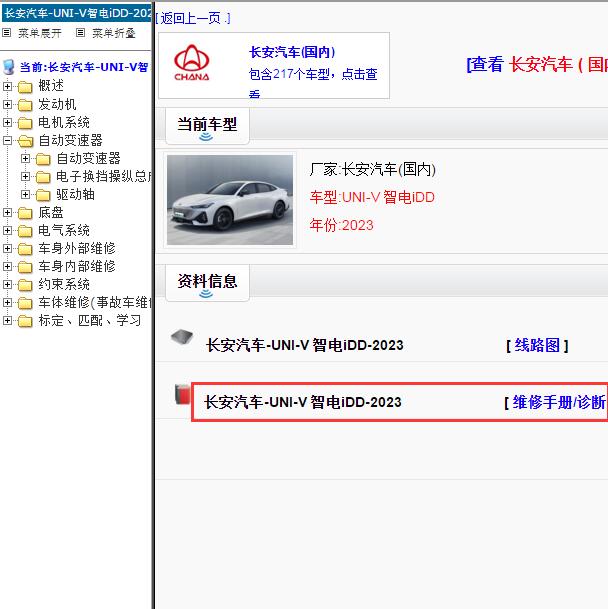608x609 pixels.
Task: Expand the 发动机 tree node
Action: click(7, 104)
